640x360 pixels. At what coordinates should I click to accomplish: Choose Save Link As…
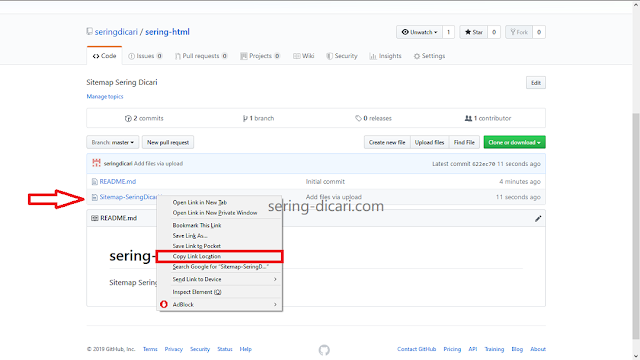[x=220, y=236]
